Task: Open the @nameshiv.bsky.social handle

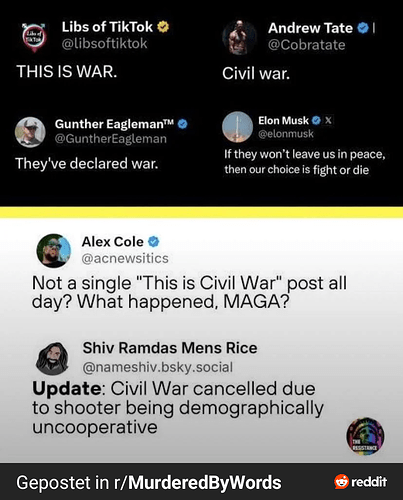Action: pyautogui.click(x=158, y=367)
